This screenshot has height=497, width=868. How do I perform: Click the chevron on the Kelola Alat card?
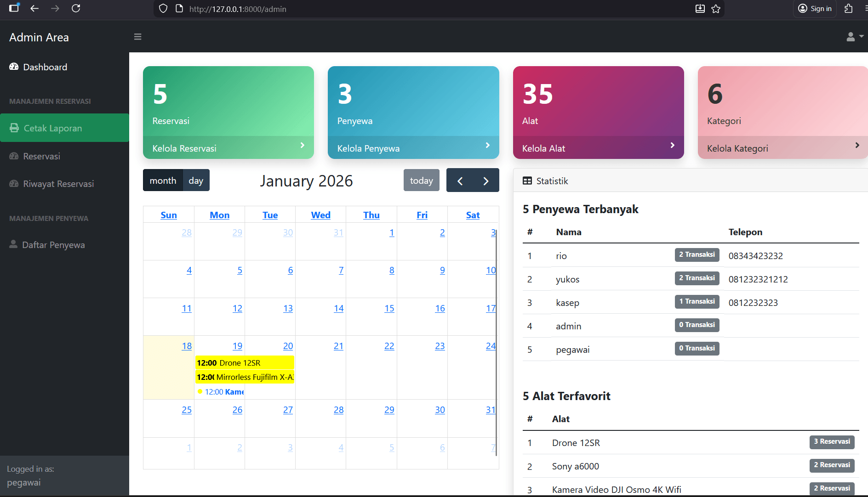(672, 145)
